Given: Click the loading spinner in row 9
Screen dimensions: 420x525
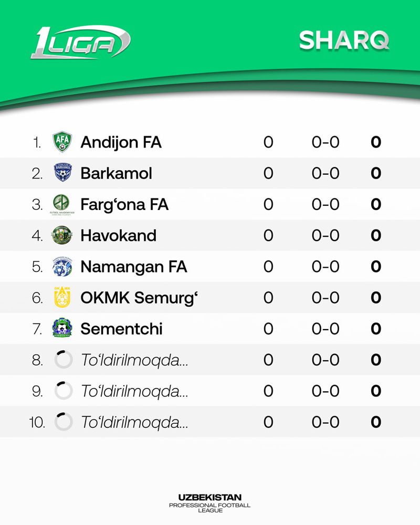Looking at the screenshot, I should click(x=63, y=391).
